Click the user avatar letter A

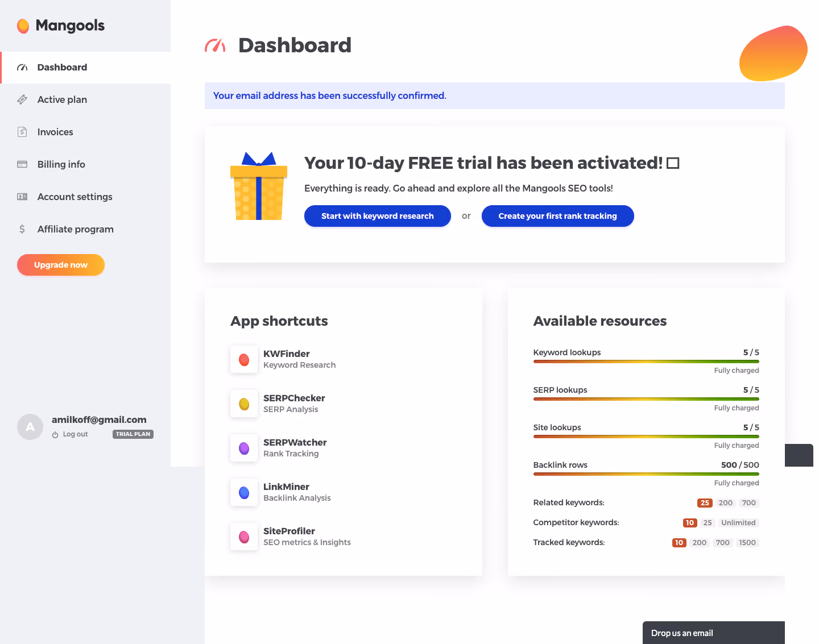tap(30, 427)
